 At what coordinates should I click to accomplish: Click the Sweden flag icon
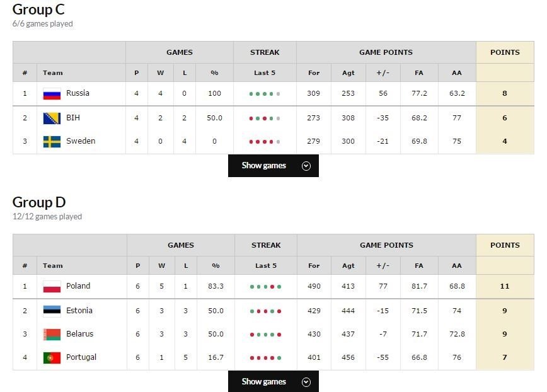tap(52, 142)
